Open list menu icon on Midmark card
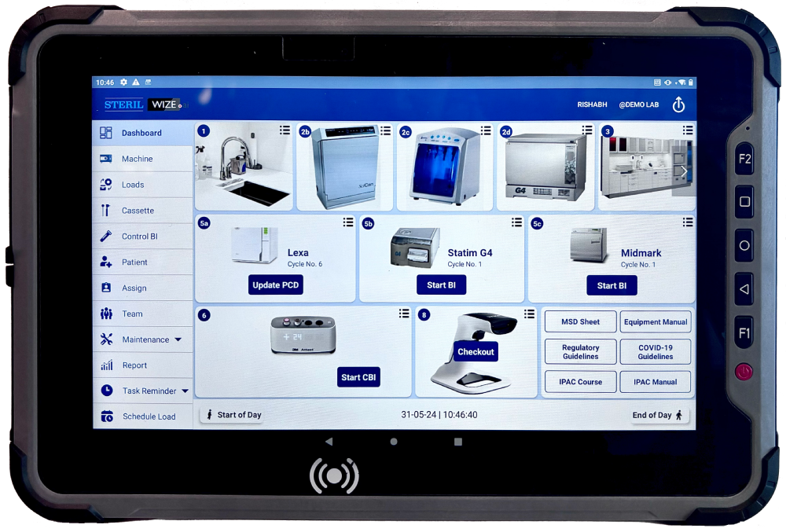This screenshot has width=786, height=532. 688,222
